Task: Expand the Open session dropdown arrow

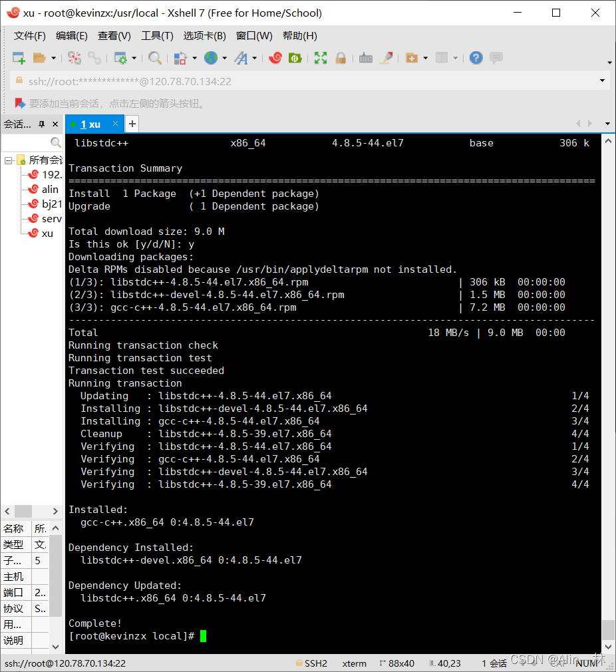Action: (x=53, y=58)
